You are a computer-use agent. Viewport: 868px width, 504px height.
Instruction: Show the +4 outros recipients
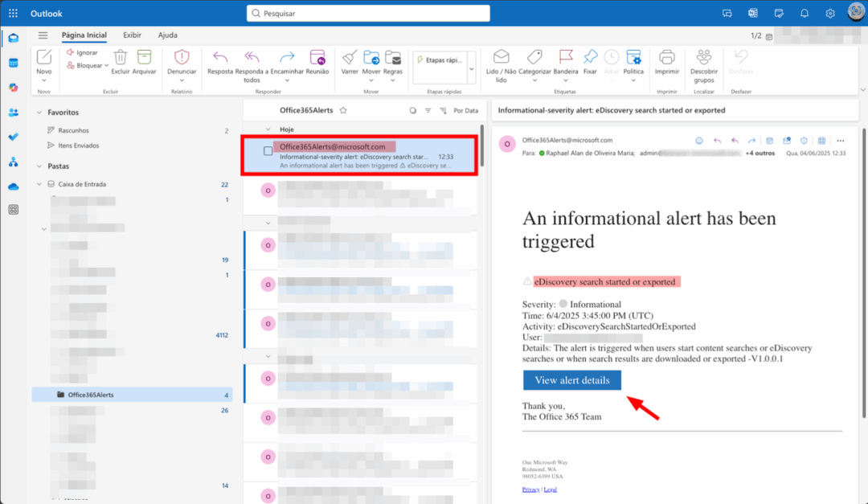coord(760,154)
